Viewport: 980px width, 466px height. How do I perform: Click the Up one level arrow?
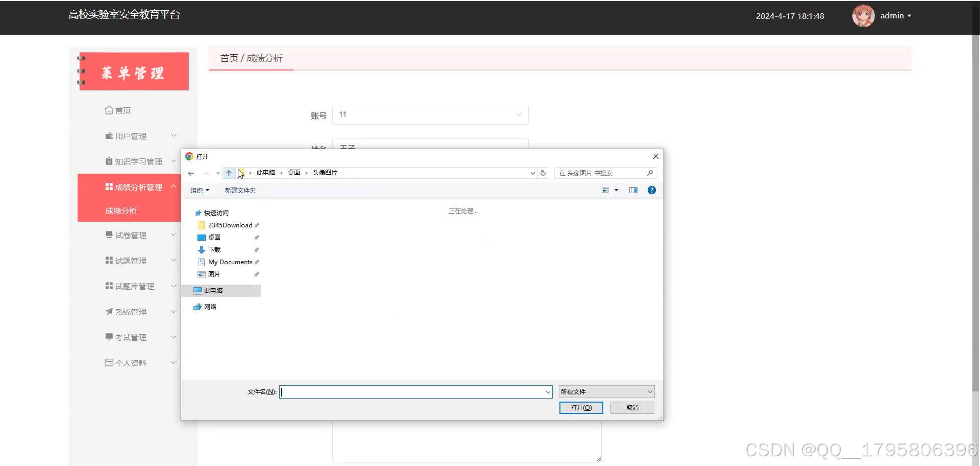click(x=229, y=173)
